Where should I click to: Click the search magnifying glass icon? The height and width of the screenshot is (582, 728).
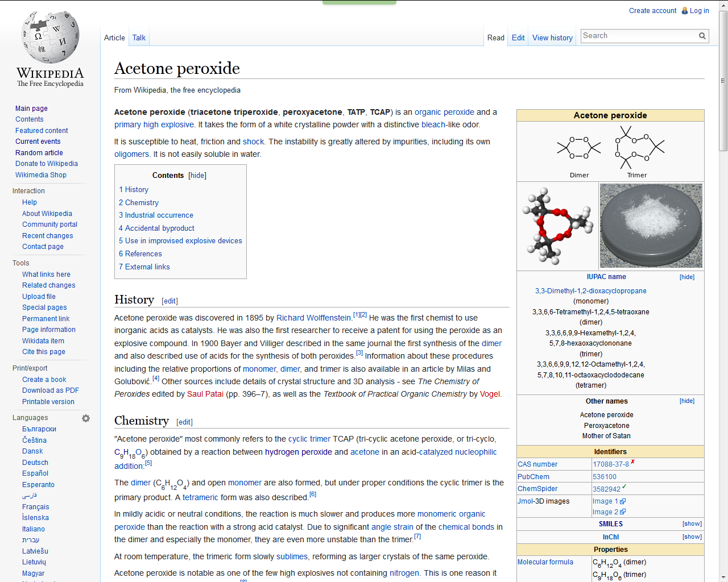(x=702, y=36)
